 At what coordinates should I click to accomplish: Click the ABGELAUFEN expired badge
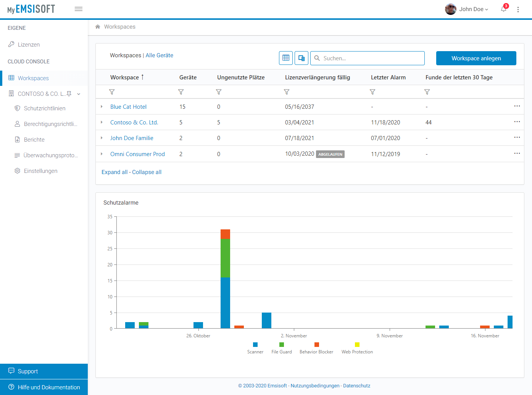(330, 154)
